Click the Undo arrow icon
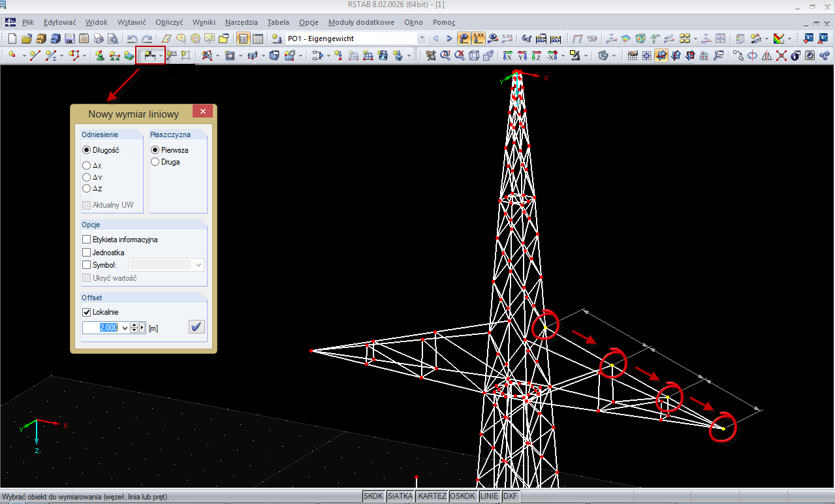The height and width of the screenshot is (504, 835). [133, 39]
